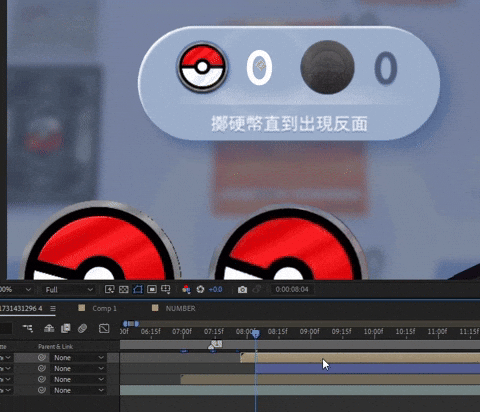480x412 pixels.
Task: Click the current time indicator playhead
Action: click(256, 334)
